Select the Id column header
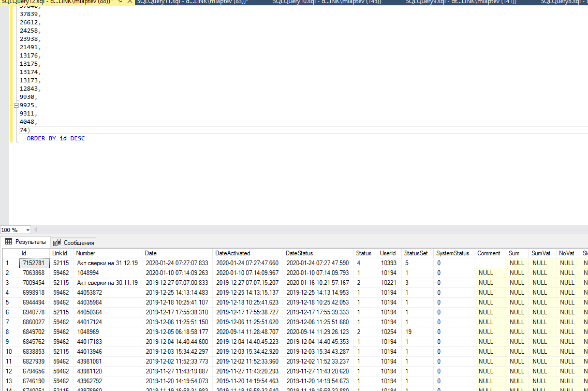 (x=34, y=253)
